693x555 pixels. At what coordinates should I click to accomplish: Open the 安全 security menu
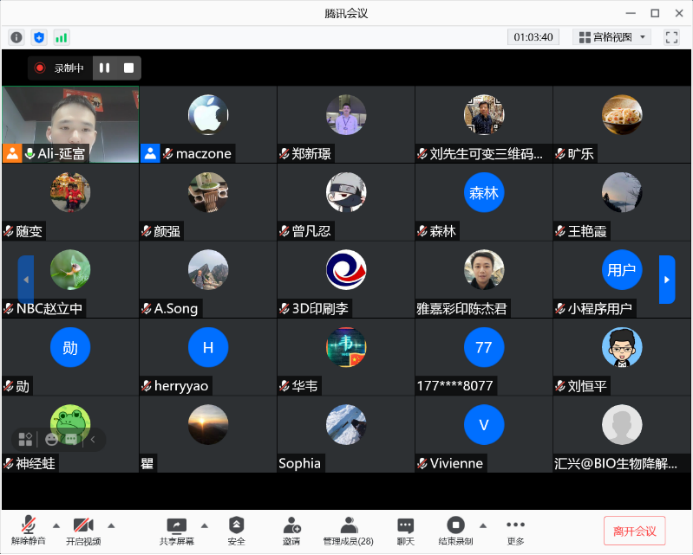click(x=236, y=529)
